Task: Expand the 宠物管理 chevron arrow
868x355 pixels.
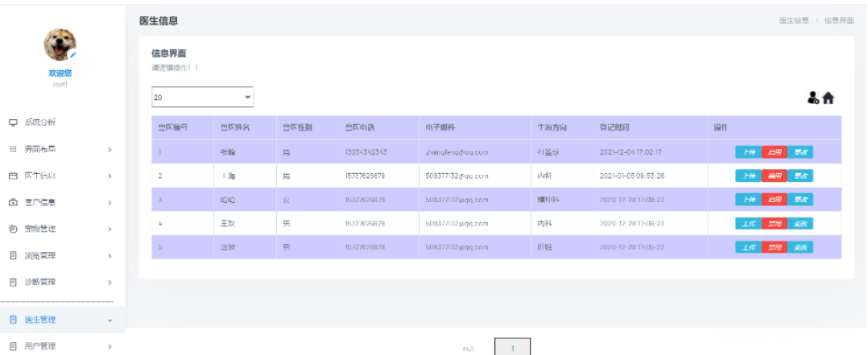Action: coord(110,229)
